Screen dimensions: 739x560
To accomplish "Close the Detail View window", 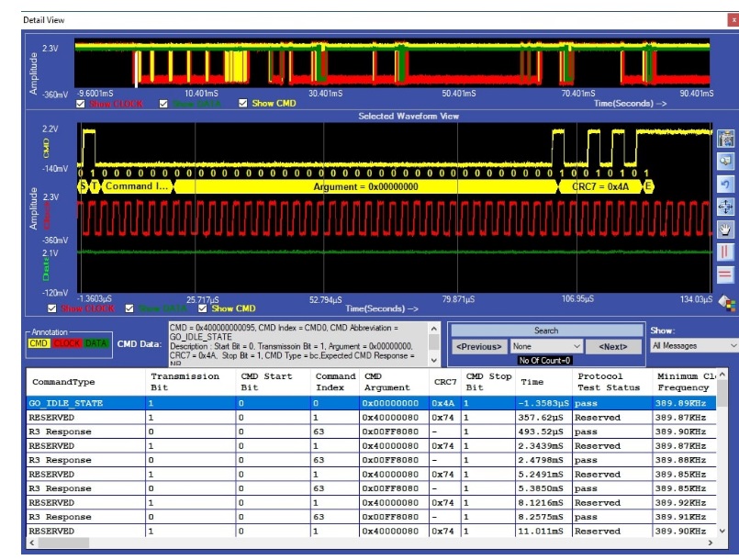I will 733,20.
